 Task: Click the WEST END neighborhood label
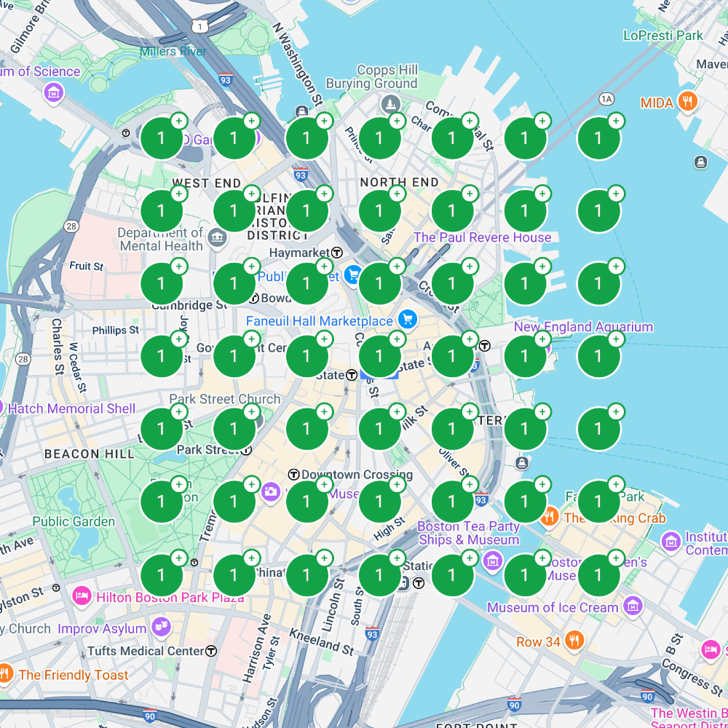click(207, 183)
